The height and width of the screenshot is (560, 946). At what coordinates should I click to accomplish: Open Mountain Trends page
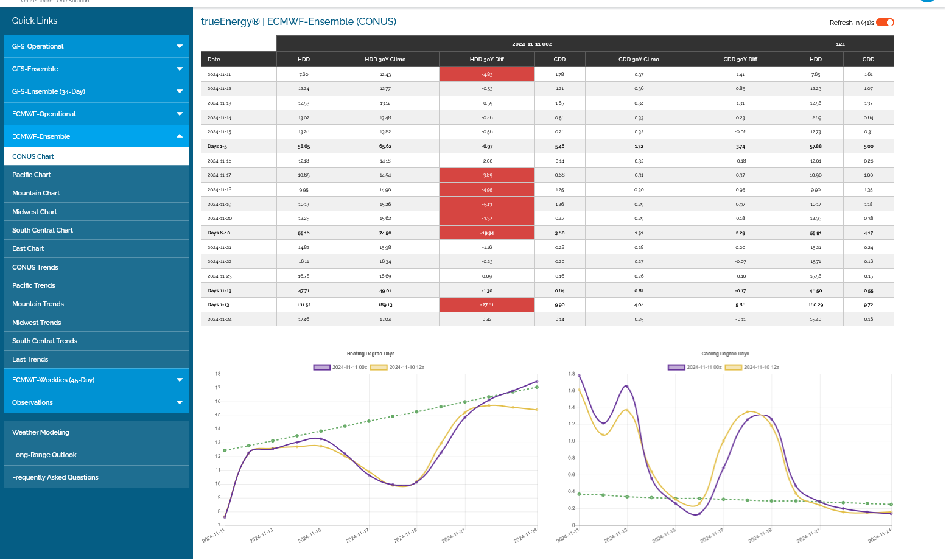click(97, 304)
